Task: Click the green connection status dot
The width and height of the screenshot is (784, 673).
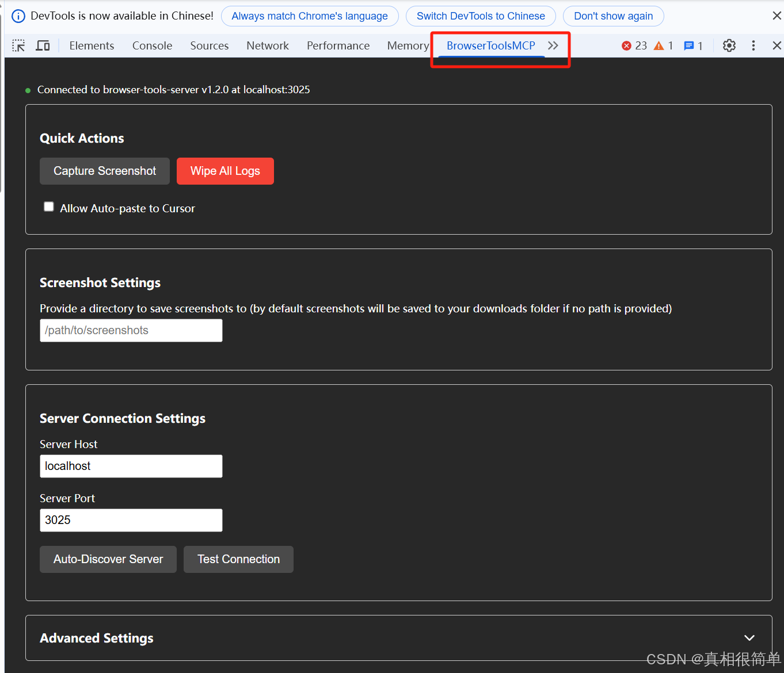Action: [x=28, y=90]
